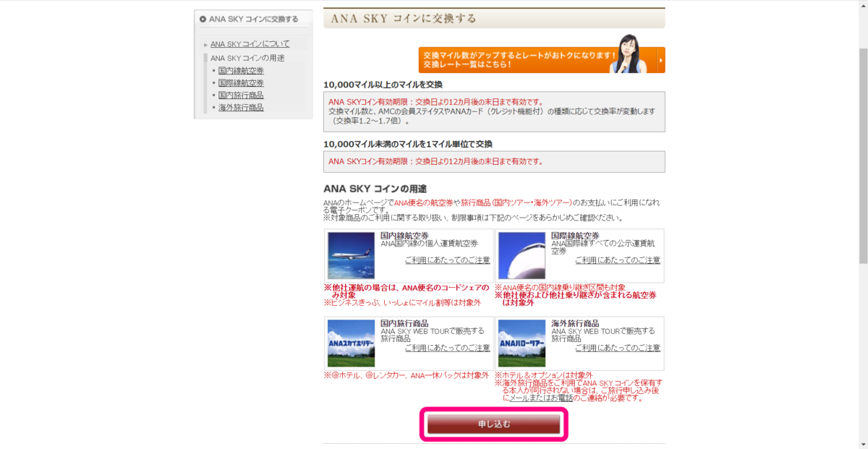Click the arrow on the orange banner
The image size is (868, 449).
pyautogui.click(x=660, y=61)
